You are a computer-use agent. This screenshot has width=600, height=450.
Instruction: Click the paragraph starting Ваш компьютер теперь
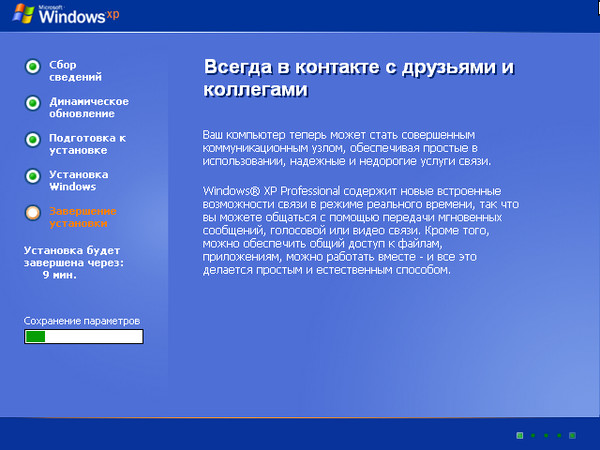(347, 148)
